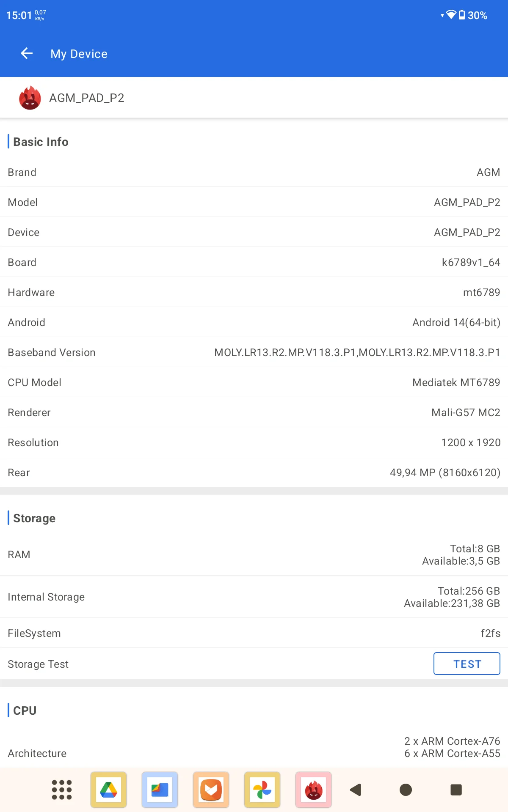The height and width of the screenshot is (812, 508).
Task: Tap the TEST button for Storage Test
Action: (x=467, y=664)
